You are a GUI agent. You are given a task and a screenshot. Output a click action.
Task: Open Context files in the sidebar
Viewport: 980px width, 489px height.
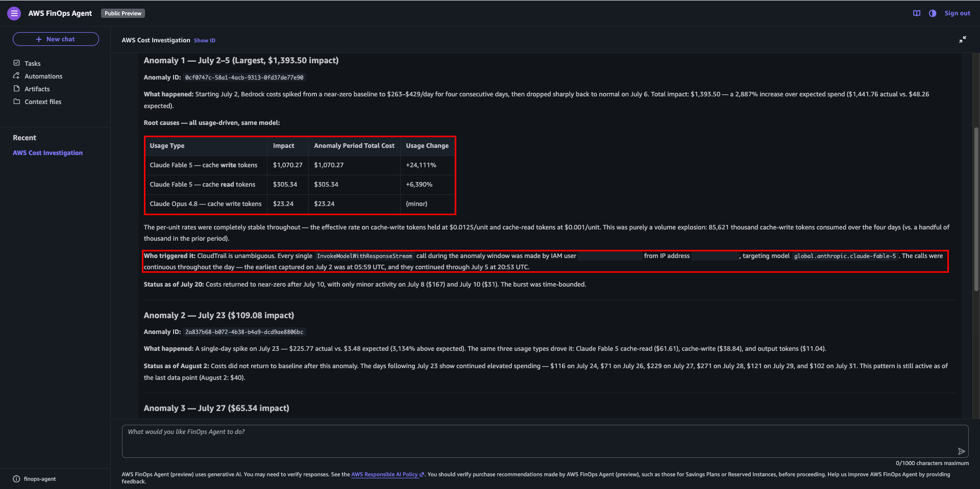pos(43,101)
